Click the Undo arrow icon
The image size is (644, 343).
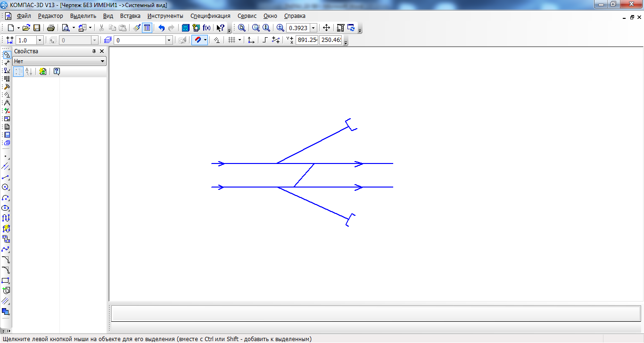pos(161,28)
